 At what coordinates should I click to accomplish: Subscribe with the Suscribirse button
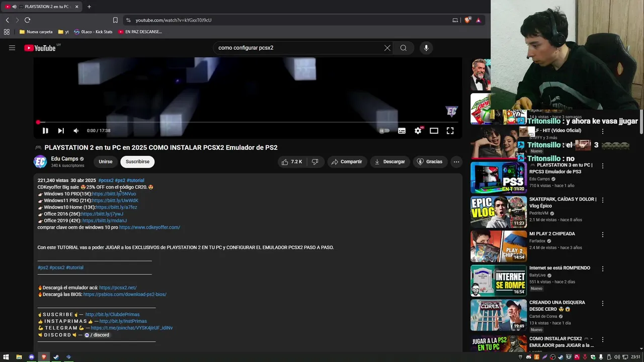pyautogui.click(x=137, y=162)
